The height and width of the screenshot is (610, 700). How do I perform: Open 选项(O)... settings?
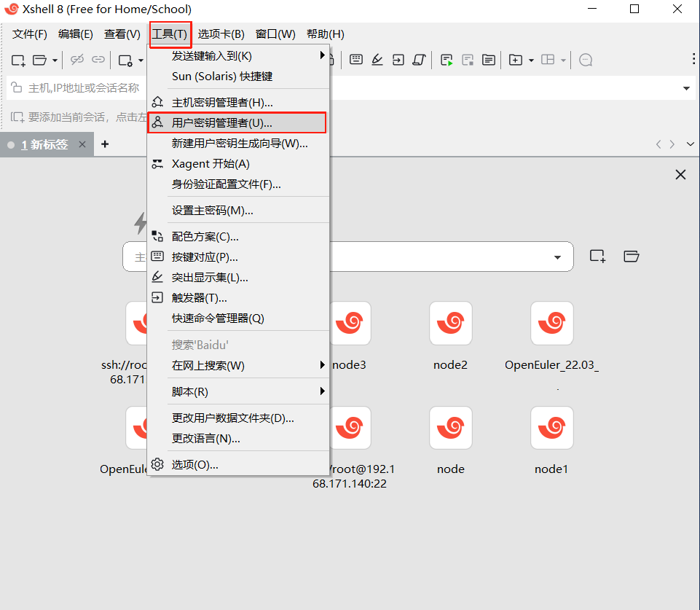tap(238, 465)
